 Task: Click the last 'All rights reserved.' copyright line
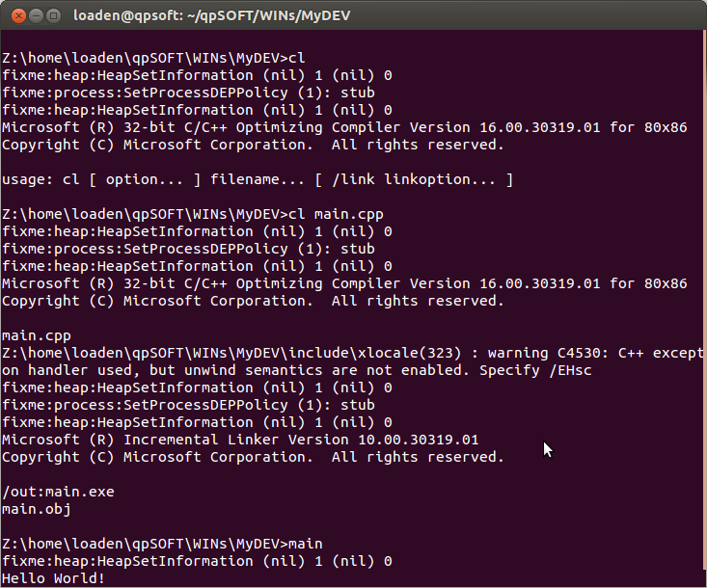253,457
